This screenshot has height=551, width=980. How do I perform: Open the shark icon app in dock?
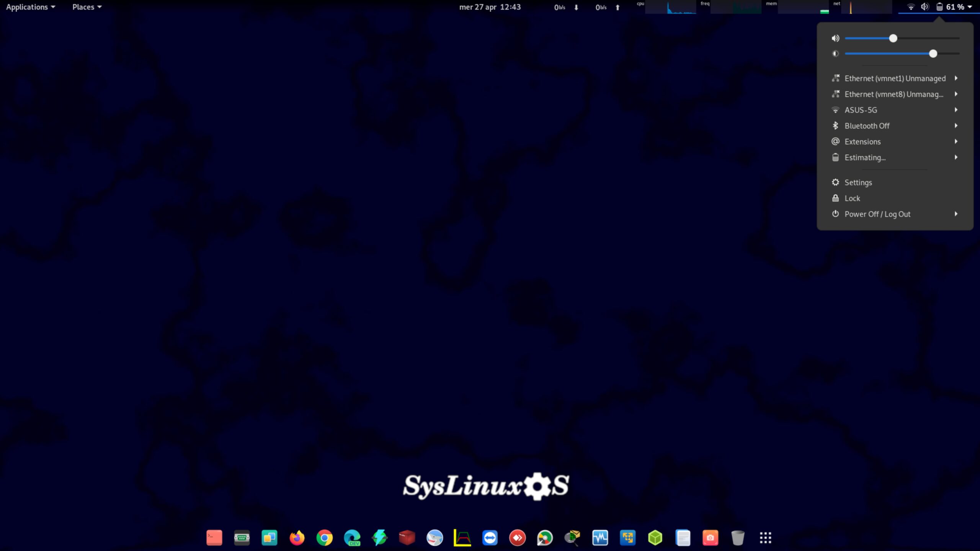pos(434,538)
